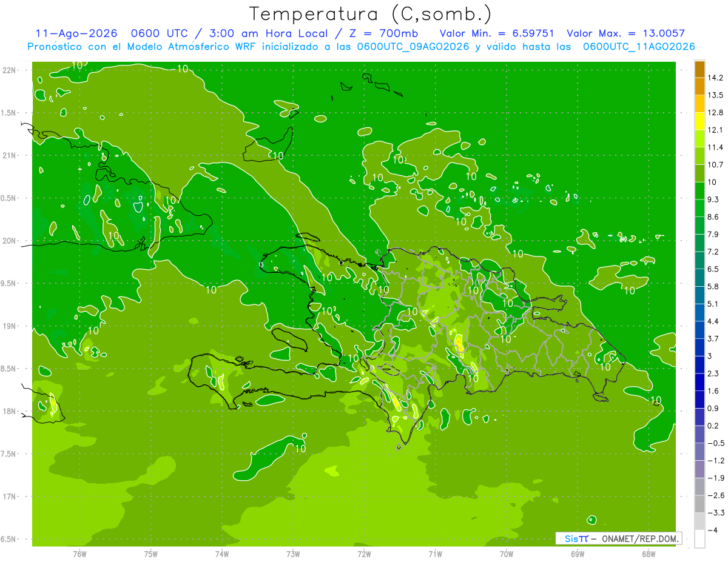Screen dimensions: 728x562
Task: Click the '6.5' color scale value
Action: pos(713,269)
